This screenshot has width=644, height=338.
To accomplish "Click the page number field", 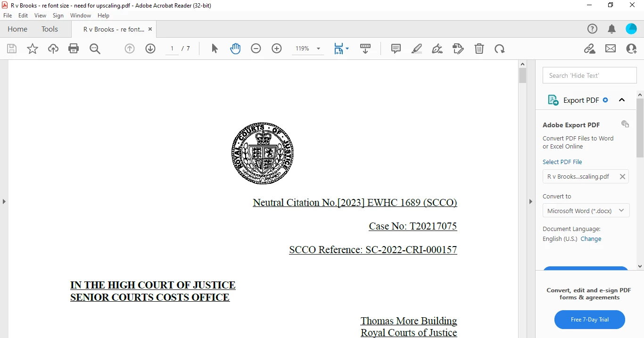I will pos(172,49).
